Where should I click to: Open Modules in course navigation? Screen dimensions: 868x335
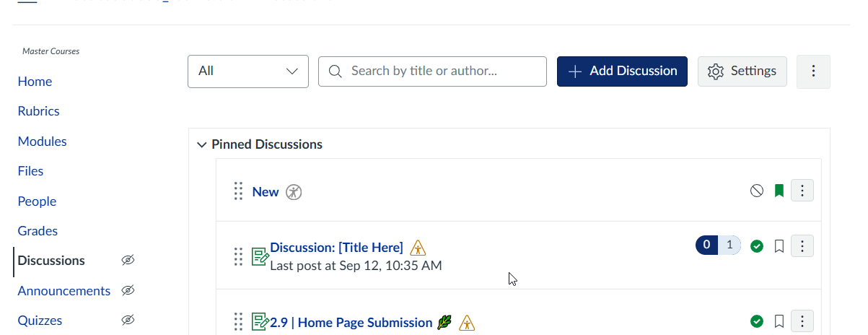(x=42, y=142)
